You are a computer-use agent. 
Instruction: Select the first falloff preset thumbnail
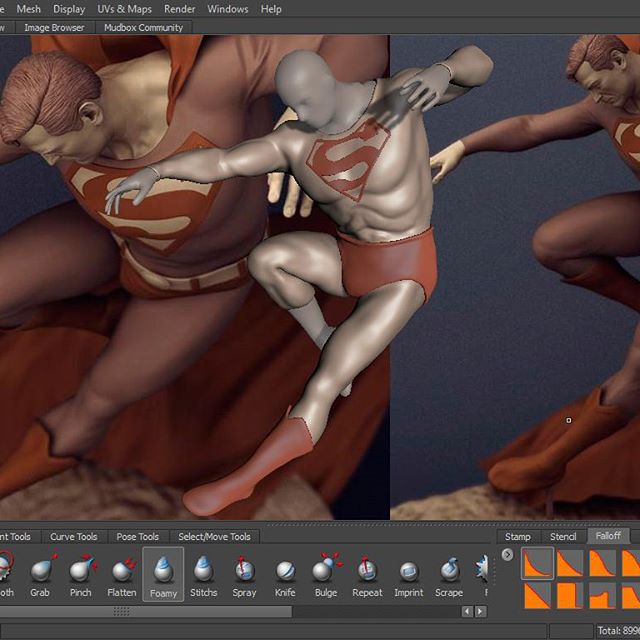[x=537, y=564]
